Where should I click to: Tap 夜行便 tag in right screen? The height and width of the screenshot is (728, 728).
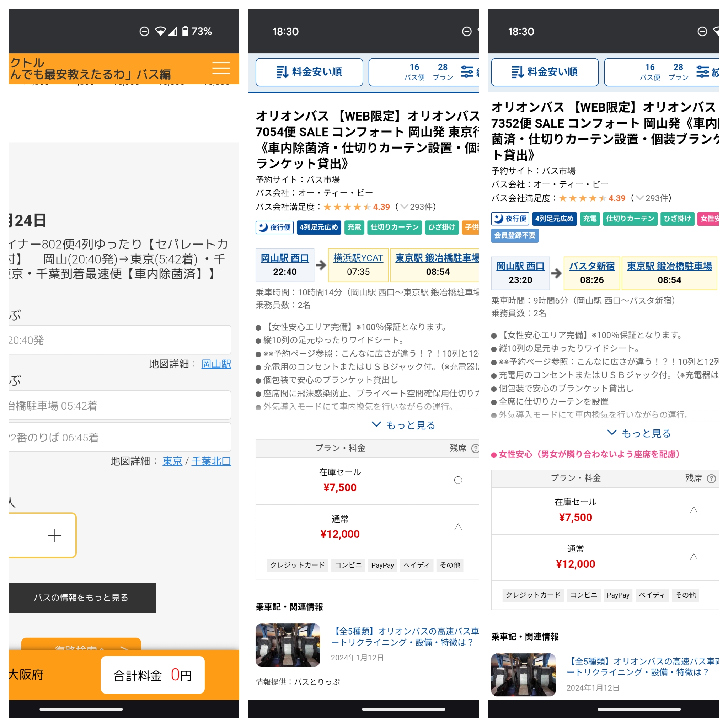[510, 219]
